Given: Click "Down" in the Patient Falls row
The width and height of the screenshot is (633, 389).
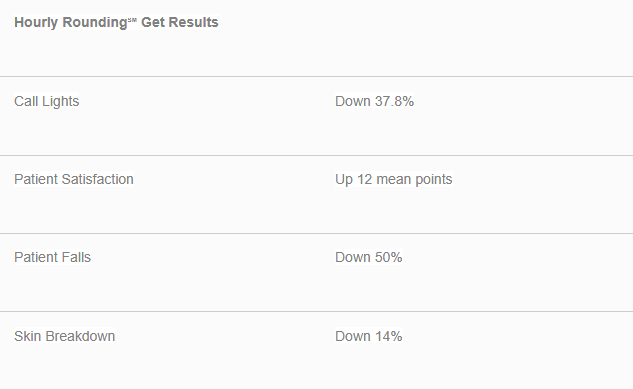Looking at the screenshot, I should point(352,257).
